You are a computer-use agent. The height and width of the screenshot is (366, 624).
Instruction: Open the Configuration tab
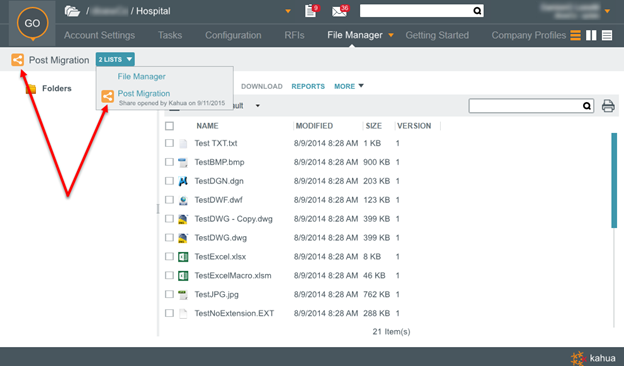coord(233,35)
